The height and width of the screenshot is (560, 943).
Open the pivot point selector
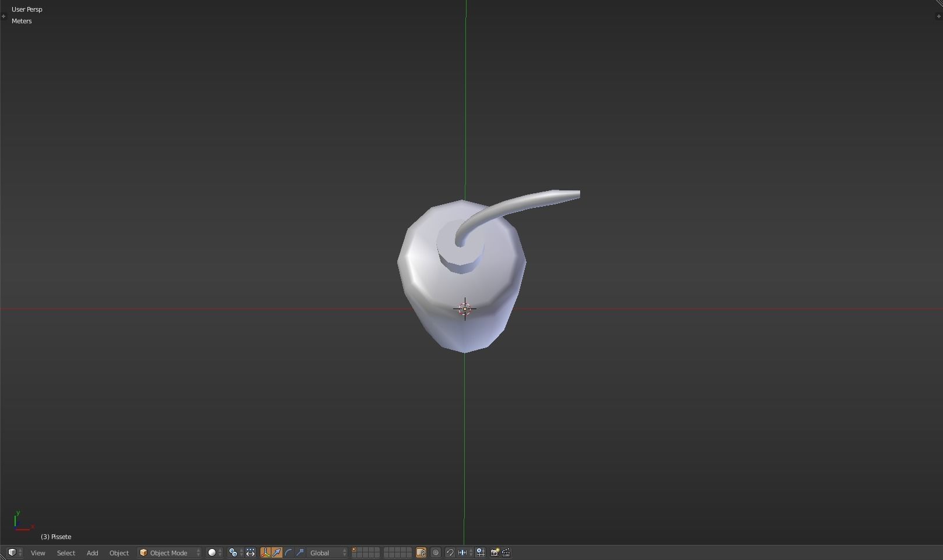(x=235, y=552)
